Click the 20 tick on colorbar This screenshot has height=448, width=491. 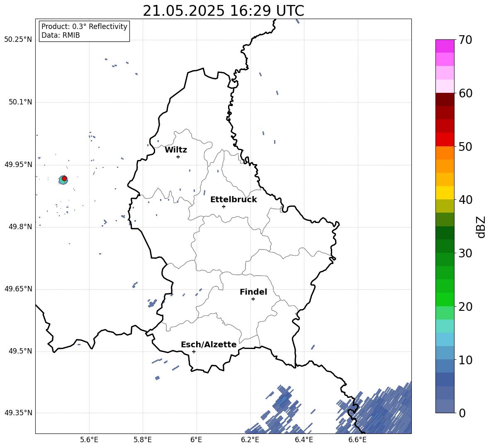[x=465, y=307]
